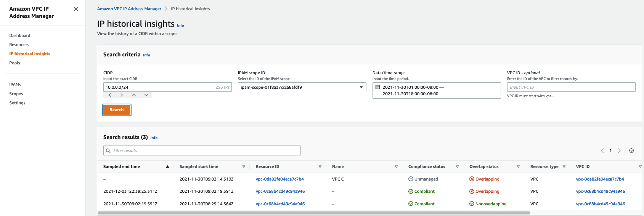Focus the optional VPC ID field

pos(571,87)
